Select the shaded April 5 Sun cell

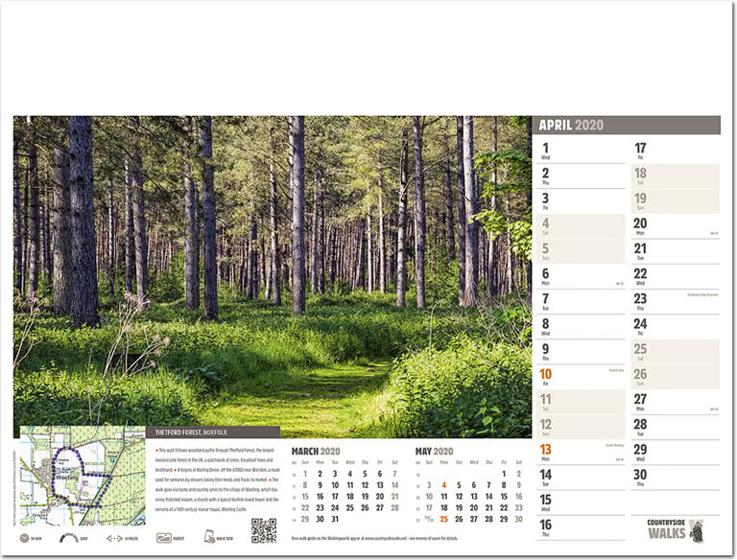[x=581, y=251]
